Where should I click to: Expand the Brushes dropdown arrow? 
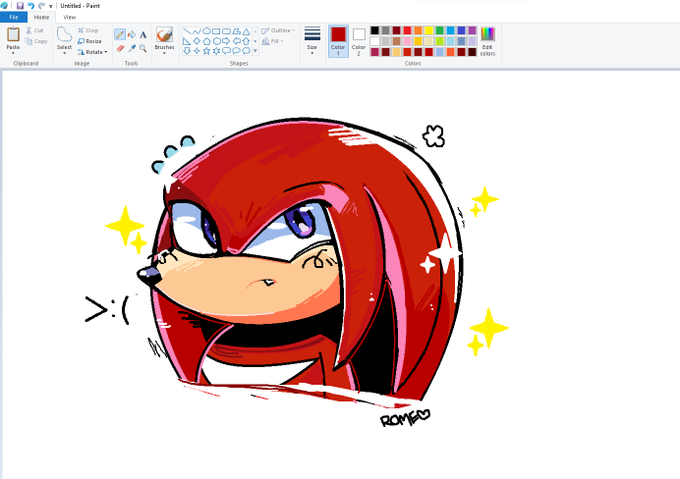click(x=164, y=53)
